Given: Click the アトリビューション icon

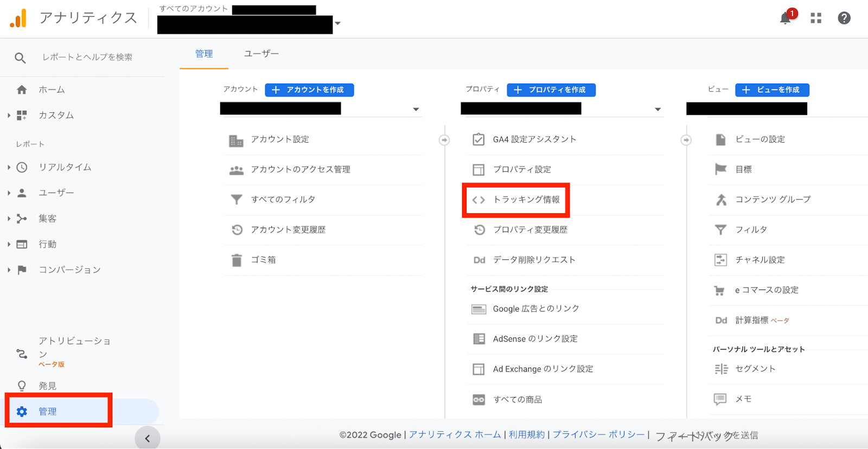Looking at the screenshot, I should (x=22, y=354).
